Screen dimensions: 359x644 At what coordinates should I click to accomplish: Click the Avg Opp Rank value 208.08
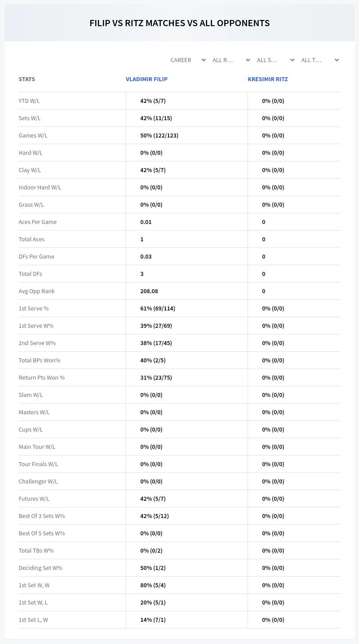tap(149, 291)
